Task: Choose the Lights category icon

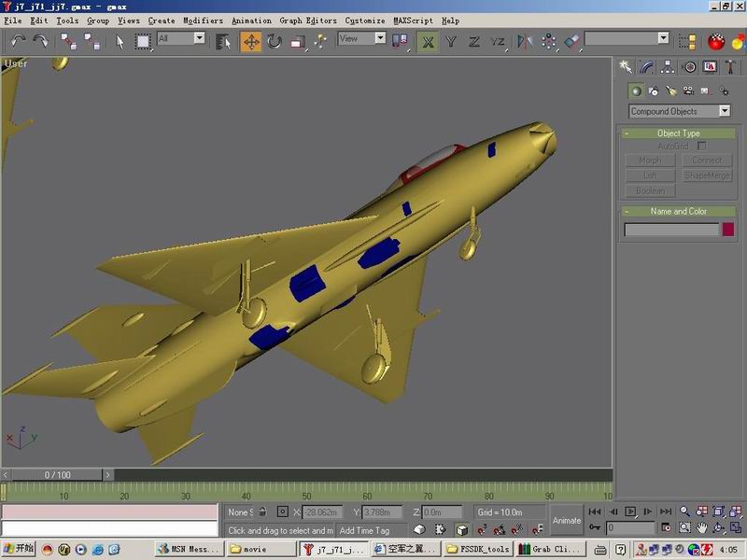Action: (670, 91)
